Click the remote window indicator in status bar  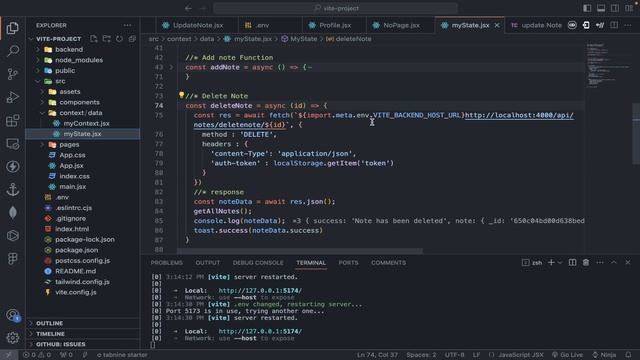9,355
